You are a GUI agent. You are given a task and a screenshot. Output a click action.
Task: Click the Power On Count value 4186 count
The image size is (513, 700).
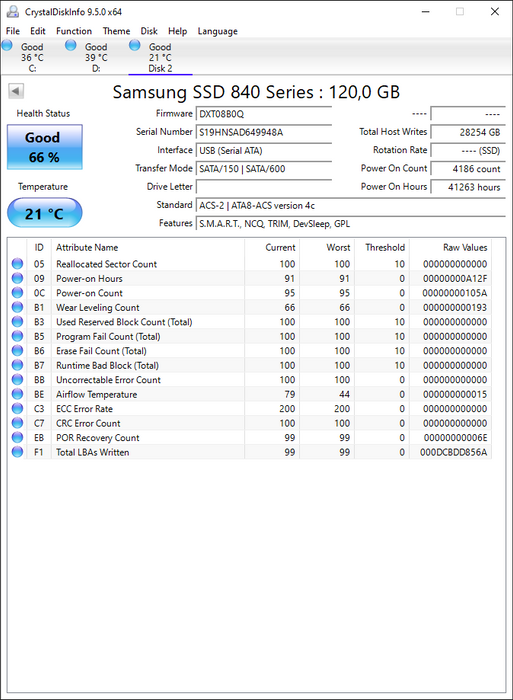click(x=468, y=169)
